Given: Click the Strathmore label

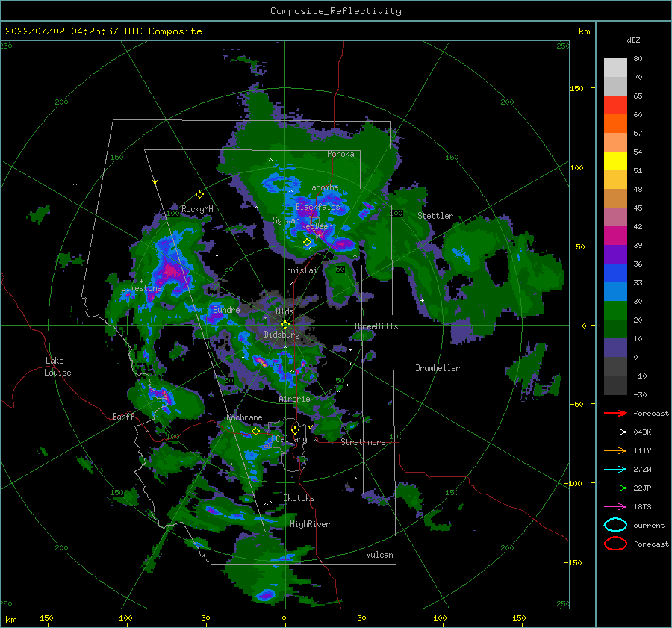Looking at the screenshot, I should [363, 442].
